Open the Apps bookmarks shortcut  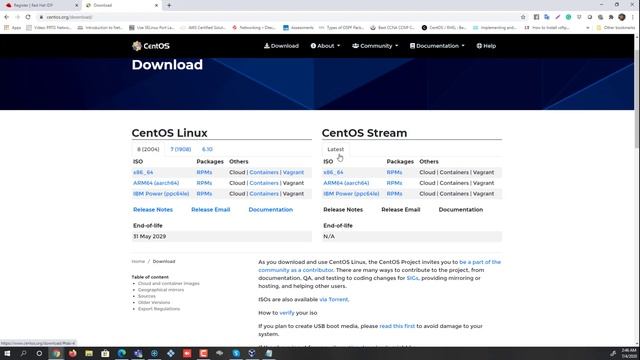pos(12,28)
